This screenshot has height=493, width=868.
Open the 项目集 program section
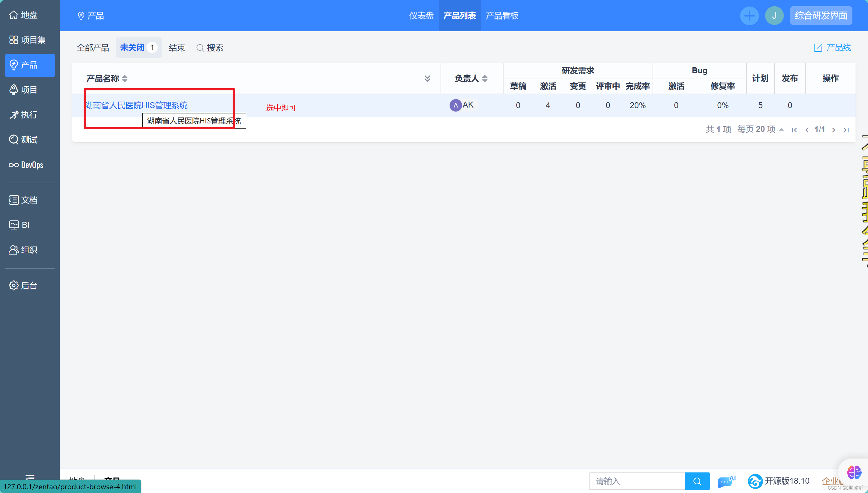pyautogui.click(x=28, y=40)
